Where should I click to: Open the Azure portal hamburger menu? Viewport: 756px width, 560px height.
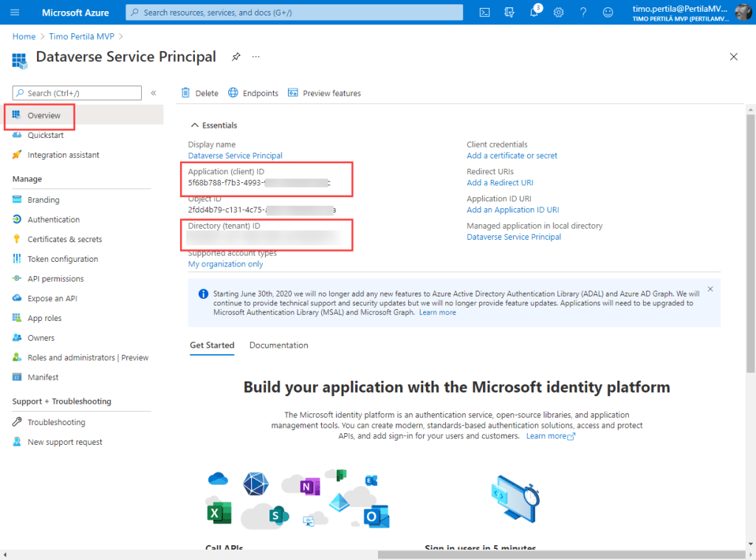pos(15,13)
